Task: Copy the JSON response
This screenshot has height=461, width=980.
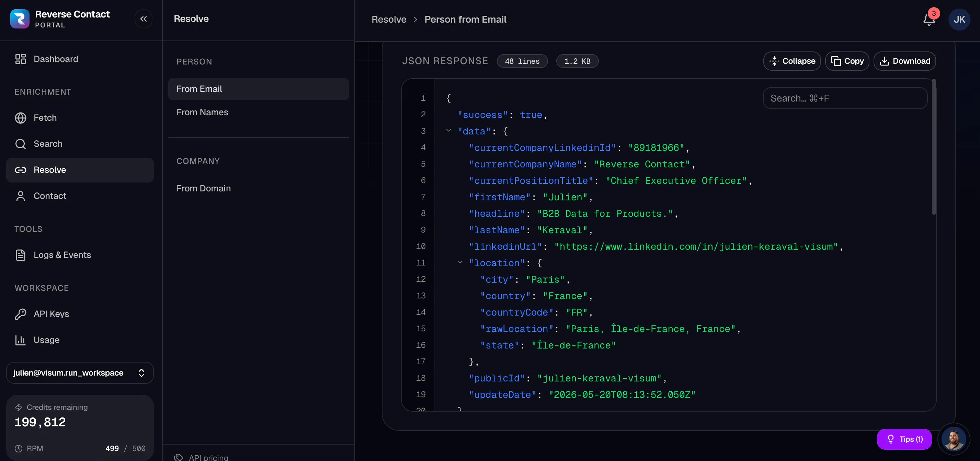Action: [847, 61]
